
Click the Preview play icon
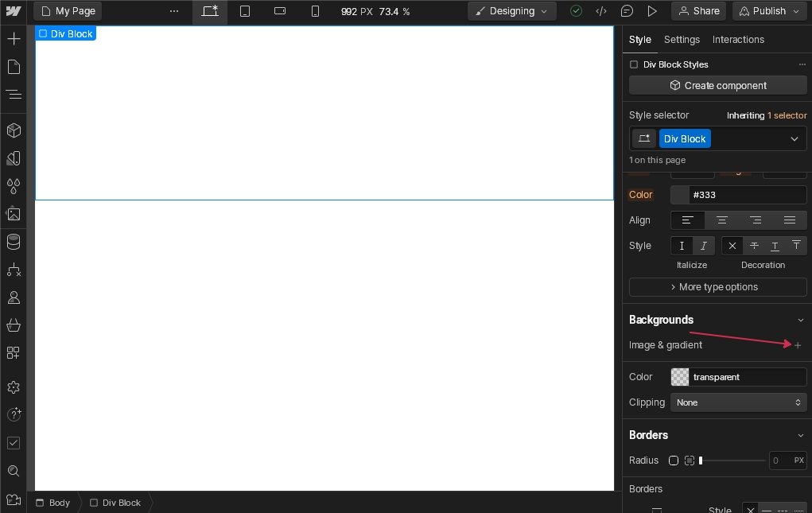[652, 11]
